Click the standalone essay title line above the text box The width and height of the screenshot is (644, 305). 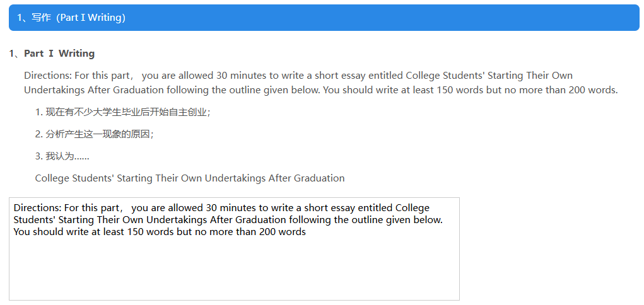pos(190,178)
